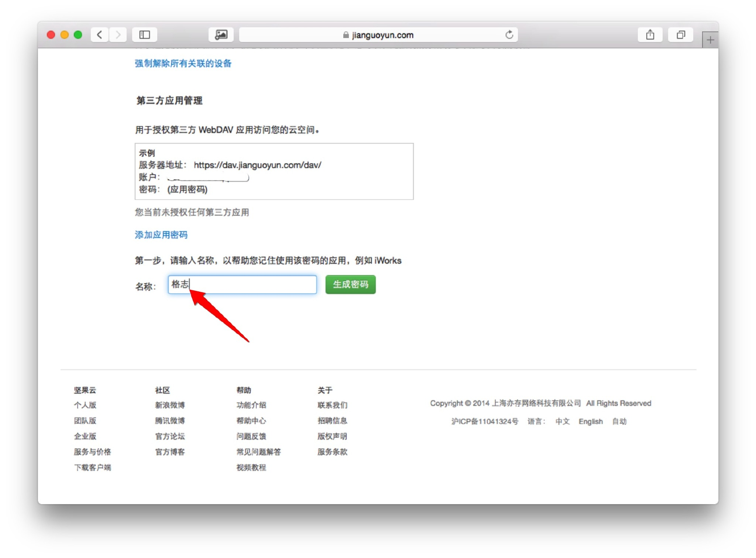Select 自动 language option in footer
The height and width of the screenshot is (558, 756).
619,421
